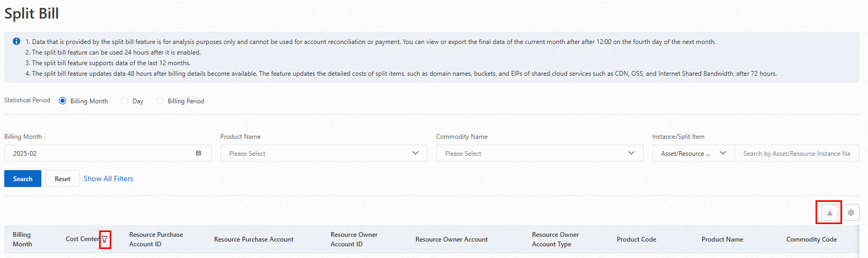Click the Resource Purchase Account ID header
Screen dimensions: 868x258
tap(156, 239)
